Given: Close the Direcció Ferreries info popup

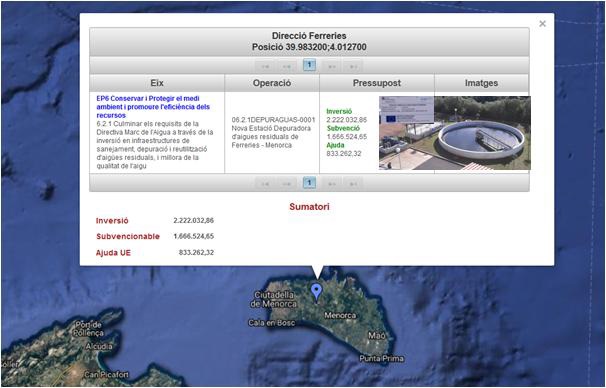Looking at the screenshot, I should pyautogui.click(x=542, y=24).
